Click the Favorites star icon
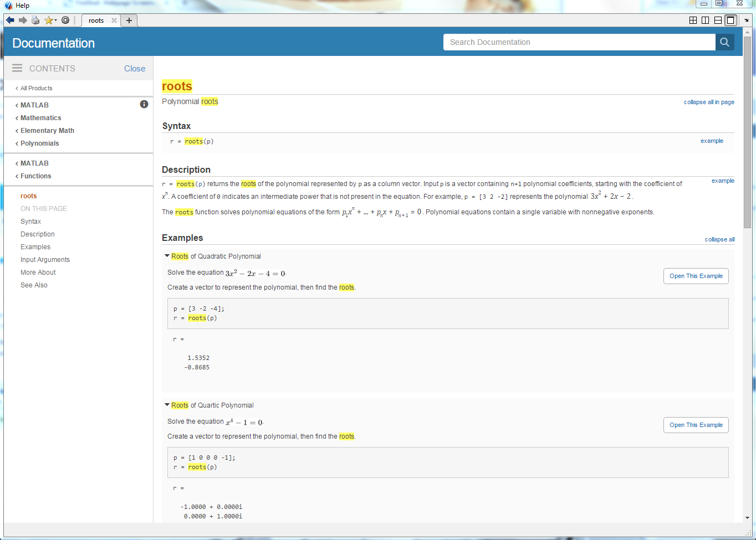 48,20
